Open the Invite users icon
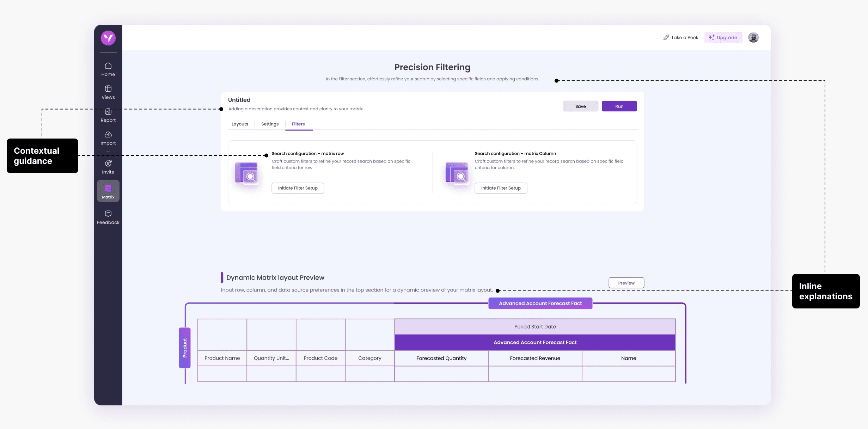Image resolution: width=868 pixels, height=429 pixels. tap(108, 163)
